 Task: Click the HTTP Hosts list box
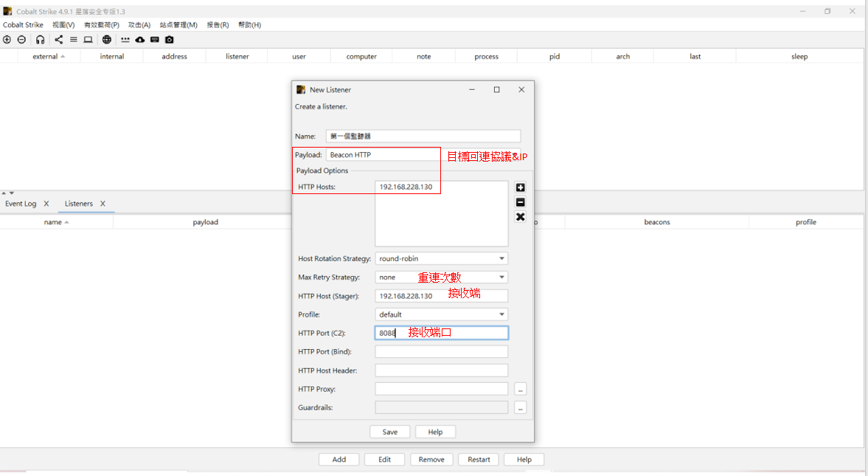[x=441, y=213]
